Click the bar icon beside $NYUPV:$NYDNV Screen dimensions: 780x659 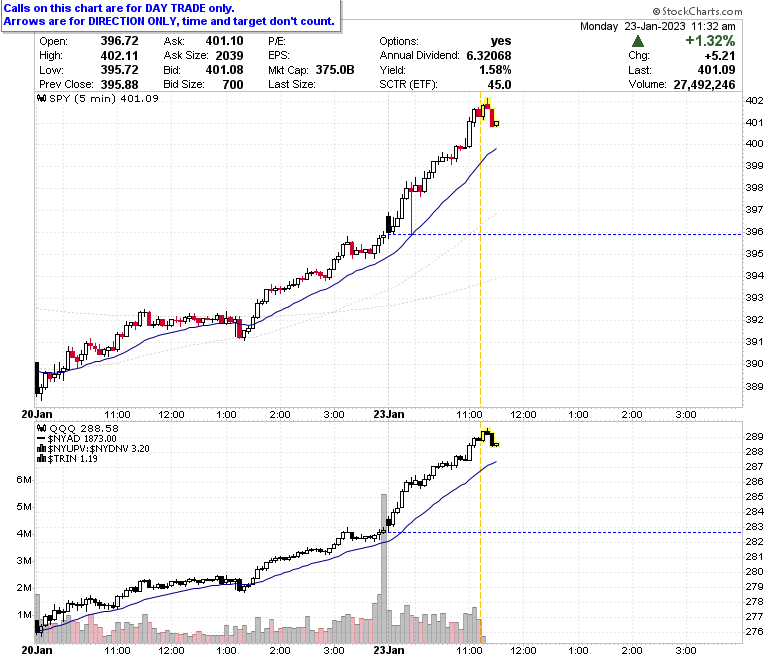pyautogui.click(x=42, y=449)
